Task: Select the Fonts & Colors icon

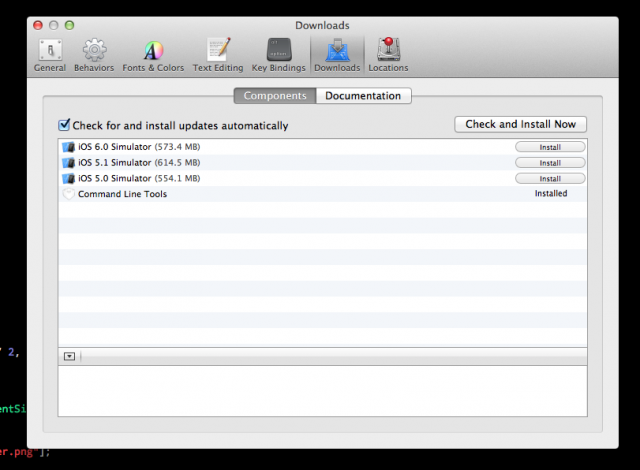Action: (152, 50)
